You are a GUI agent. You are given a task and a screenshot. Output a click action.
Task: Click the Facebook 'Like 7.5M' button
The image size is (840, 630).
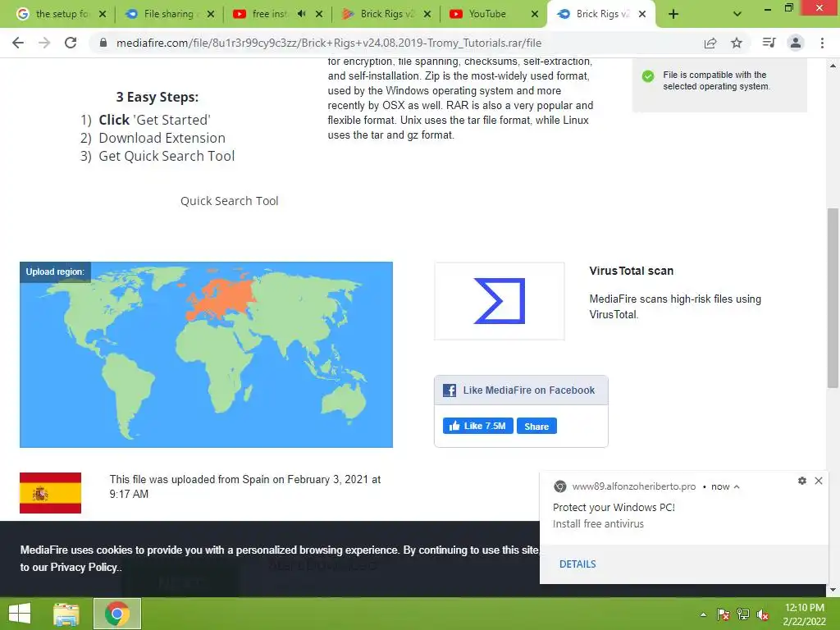pos(478,426)
